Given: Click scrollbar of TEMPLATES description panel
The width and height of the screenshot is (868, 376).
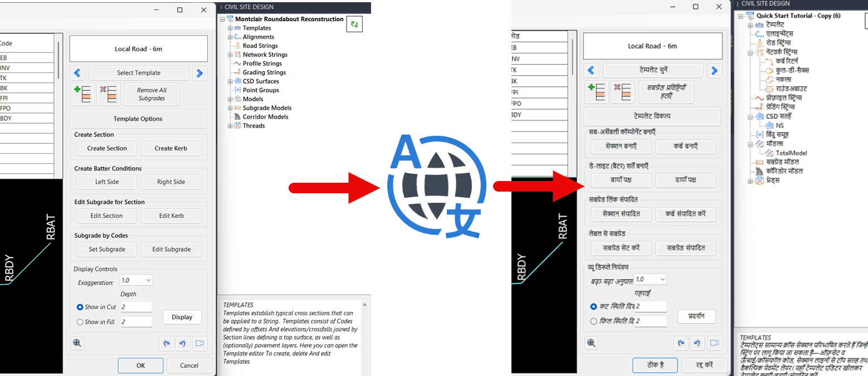Looking at the screenshot, I should [x=365, y=338].
